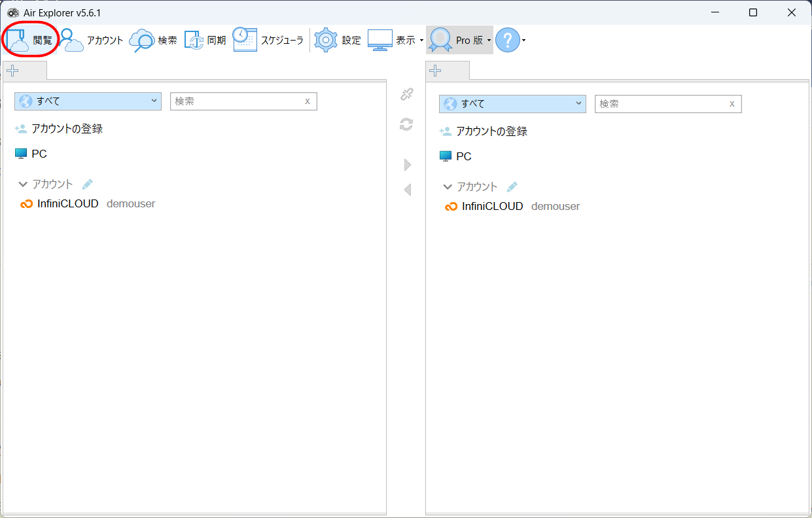
Task: Click アカウントの登録 in the left pane
Action: tap(67, 129)
